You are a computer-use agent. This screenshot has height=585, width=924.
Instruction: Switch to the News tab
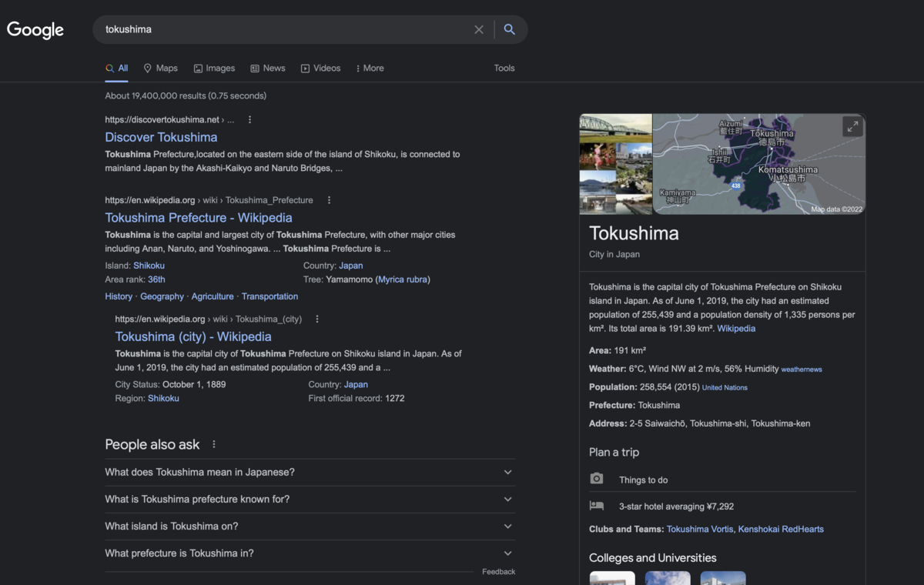tap(268, 69)
